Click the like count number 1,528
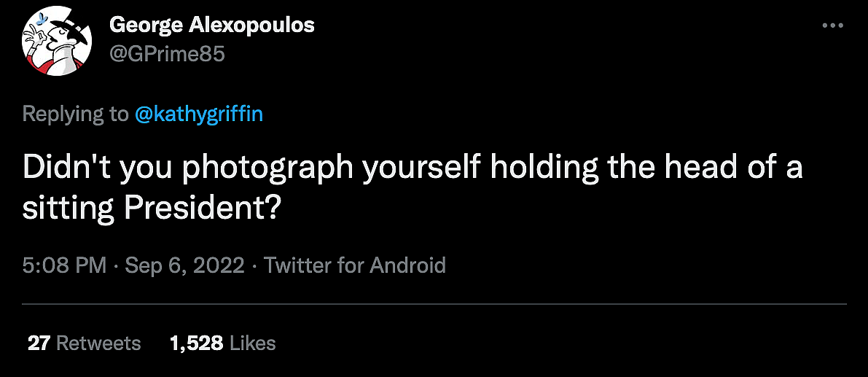868x377 pixels. [196, 343]
